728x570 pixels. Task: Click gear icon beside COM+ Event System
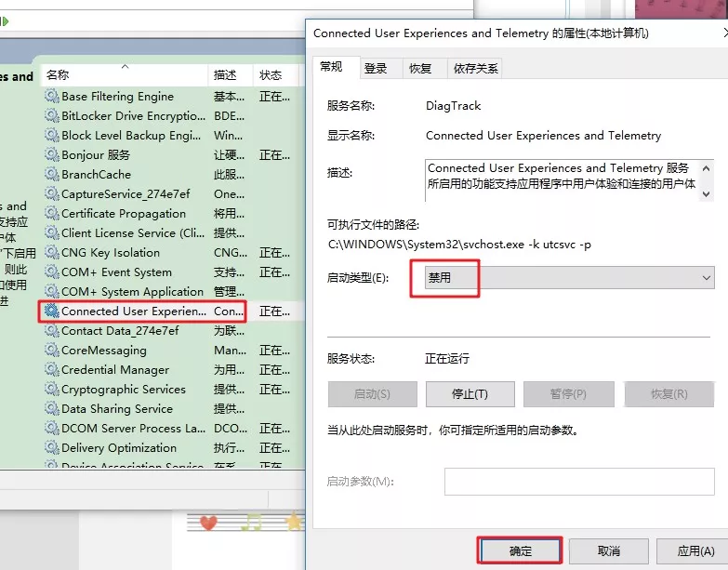(52, 272)
